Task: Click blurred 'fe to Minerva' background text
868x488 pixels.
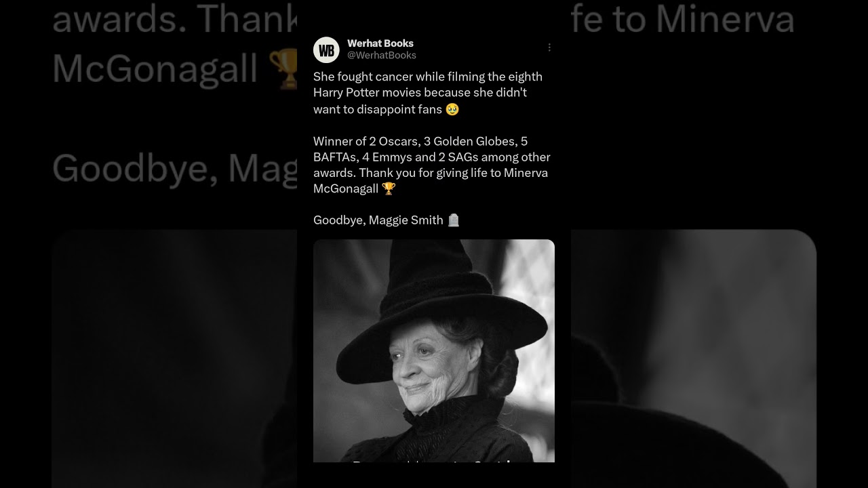Action: tap(682, 20)
